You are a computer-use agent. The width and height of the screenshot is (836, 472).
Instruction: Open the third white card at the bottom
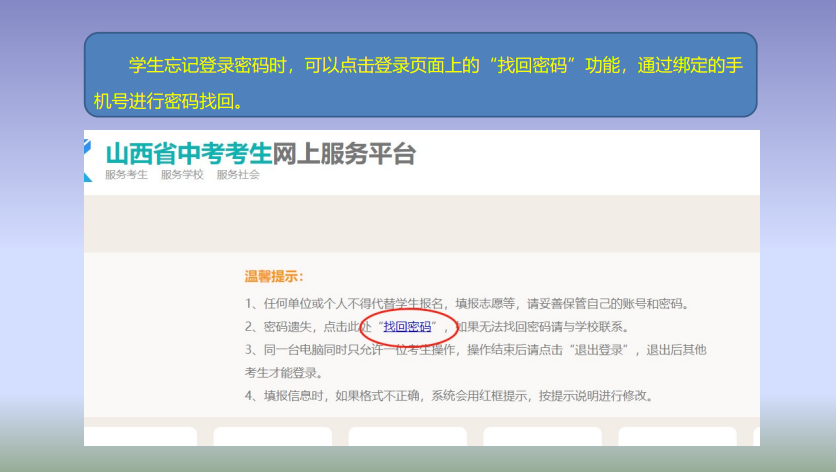tap(408, 436)
